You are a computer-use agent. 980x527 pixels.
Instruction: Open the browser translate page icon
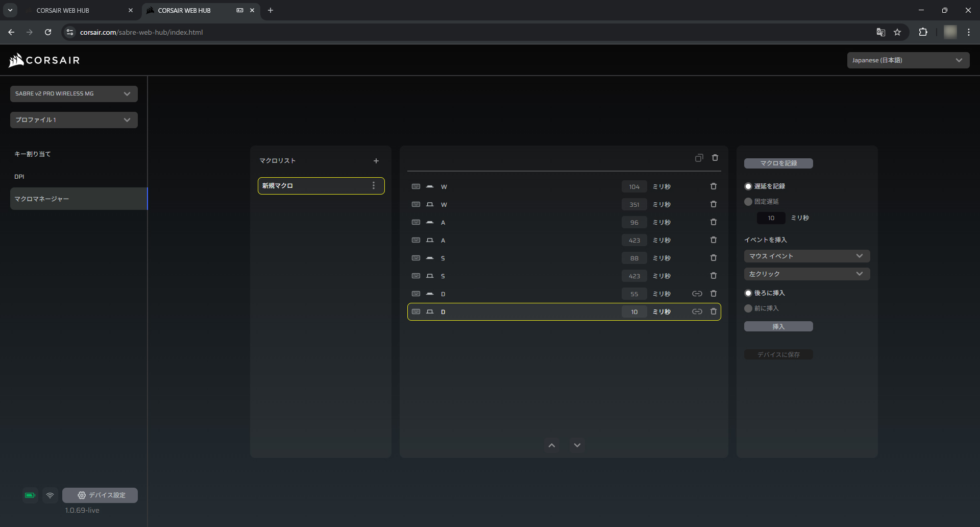(x=880, y=32)
